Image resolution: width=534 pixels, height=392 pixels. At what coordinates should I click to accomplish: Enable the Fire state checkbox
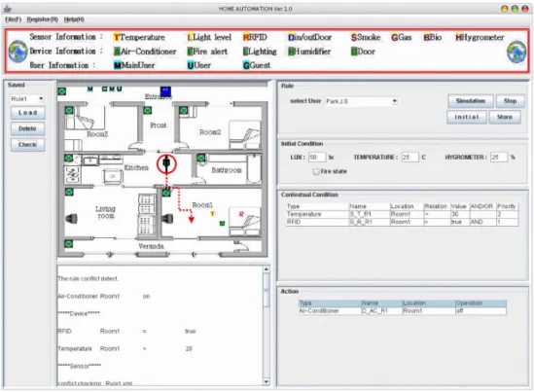(x=316, y=171)
